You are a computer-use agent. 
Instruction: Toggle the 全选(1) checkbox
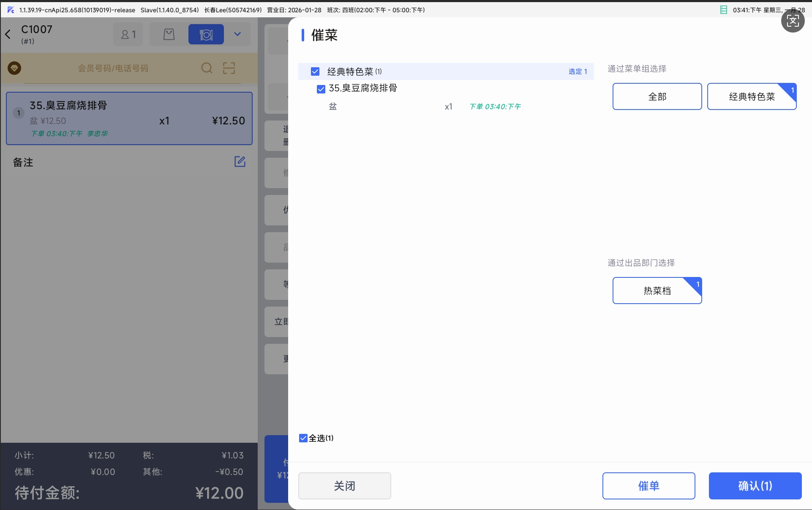pos(303,438)
